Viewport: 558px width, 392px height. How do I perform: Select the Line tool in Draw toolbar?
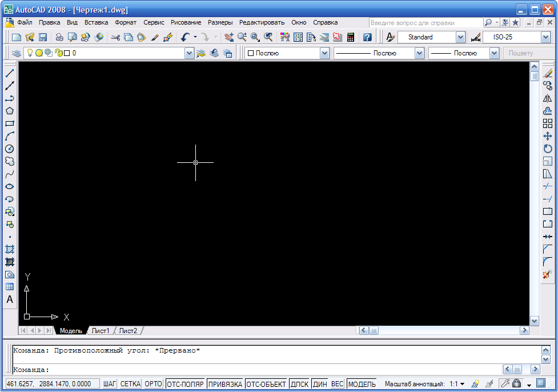[10, 73]
